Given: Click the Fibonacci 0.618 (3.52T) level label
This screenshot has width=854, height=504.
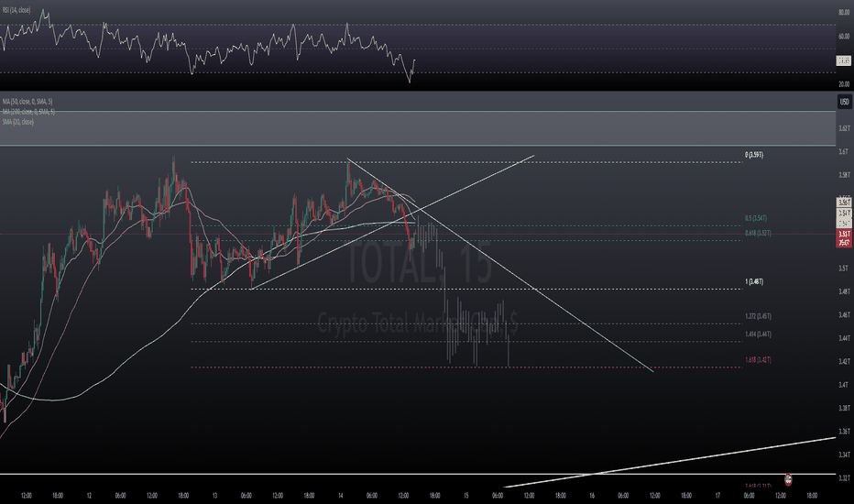Looking at the screenshot, I should [758, 233].
